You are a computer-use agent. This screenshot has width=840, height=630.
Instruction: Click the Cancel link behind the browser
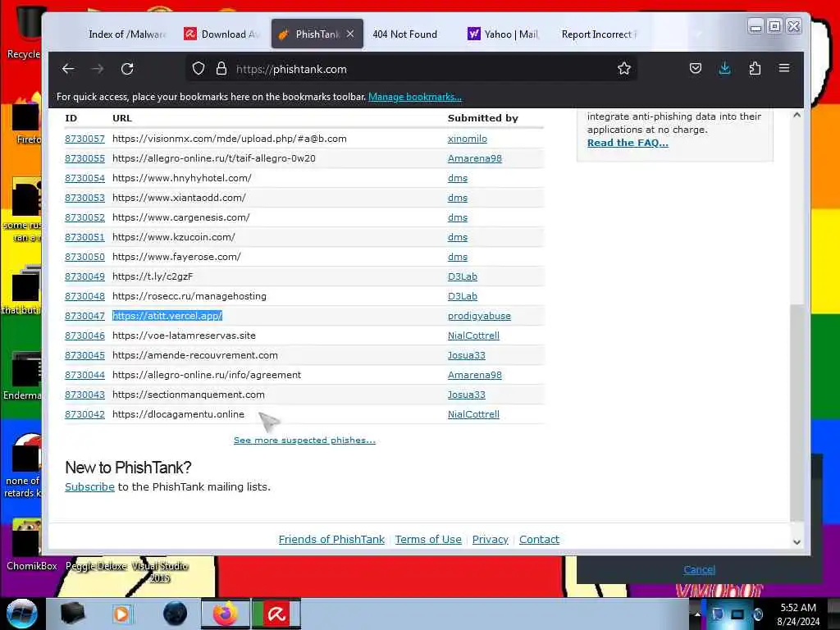click(x=699, y=570)
